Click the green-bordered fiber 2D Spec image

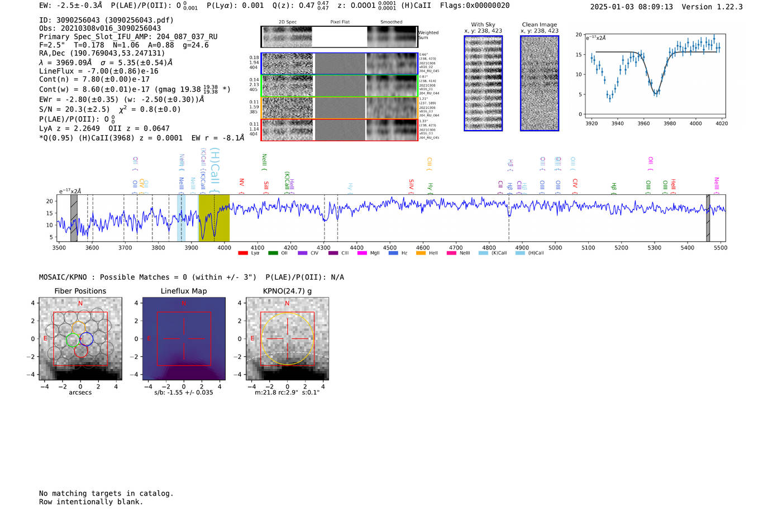288,86
